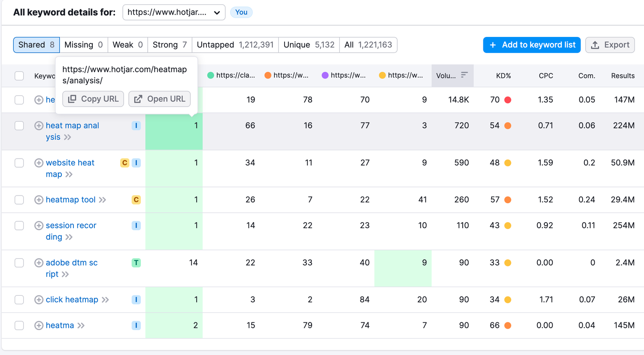Switch to the Unique 5,132 tab
Screen dimensions: 644x355
309,45
